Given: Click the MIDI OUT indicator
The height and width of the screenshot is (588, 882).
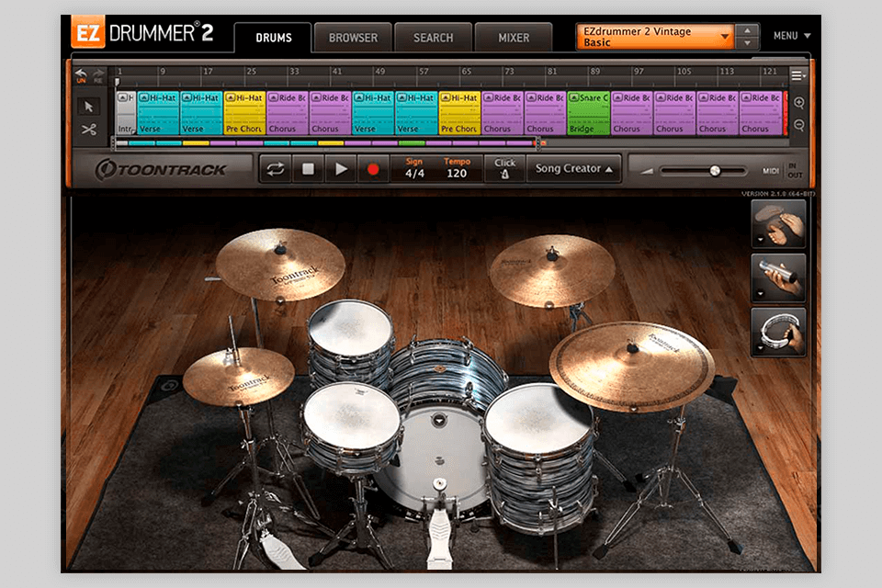Looking at the screenshot, I should (x=795, y=175).
